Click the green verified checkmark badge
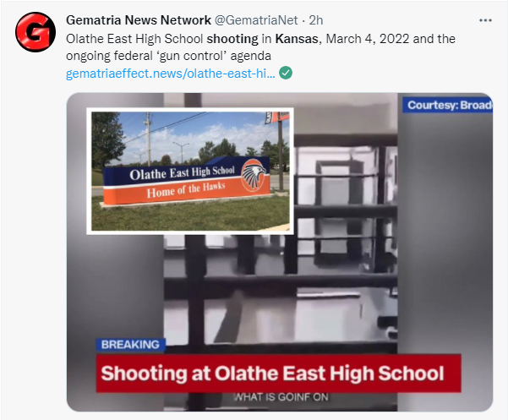This screenshot has height=420, width=508. [x=286, y=73]
